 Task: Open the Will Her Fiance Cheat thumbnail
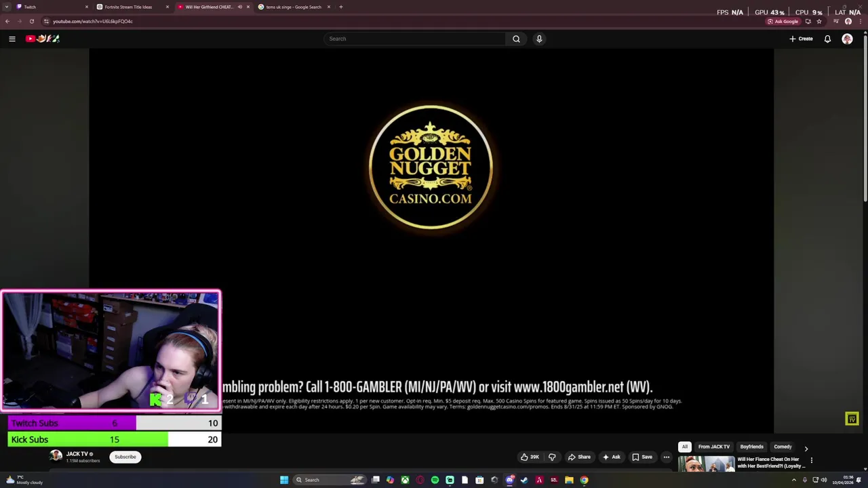pyautogui.click(x=707, y=464)
